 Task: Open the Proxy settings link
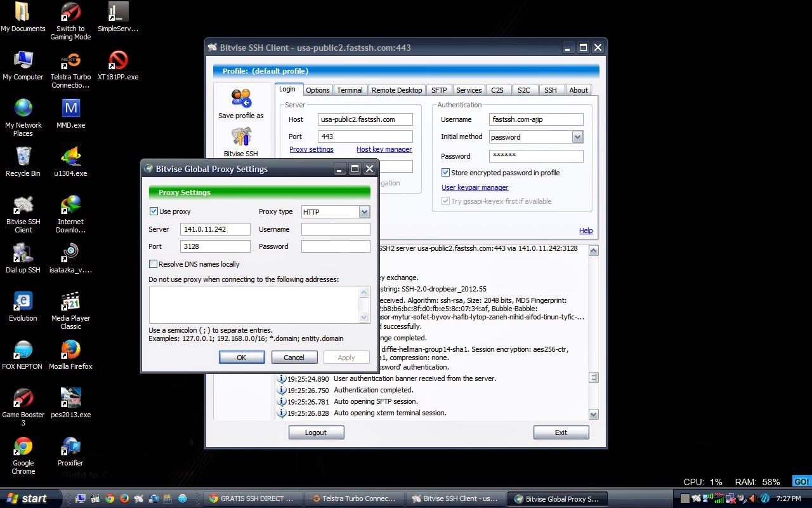click(311, 150)
